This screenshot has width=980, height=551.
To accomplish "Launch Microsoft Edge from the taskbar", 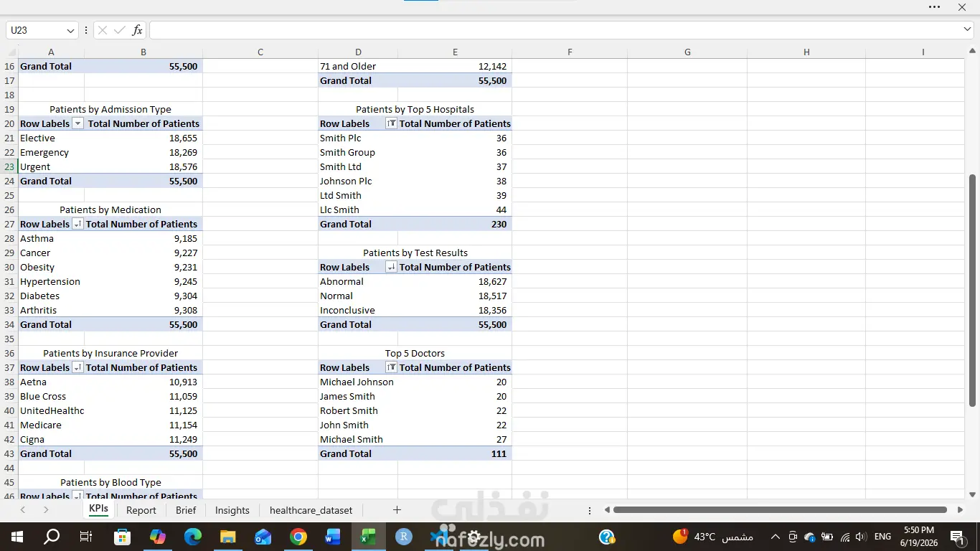I will tap(192, 537).
